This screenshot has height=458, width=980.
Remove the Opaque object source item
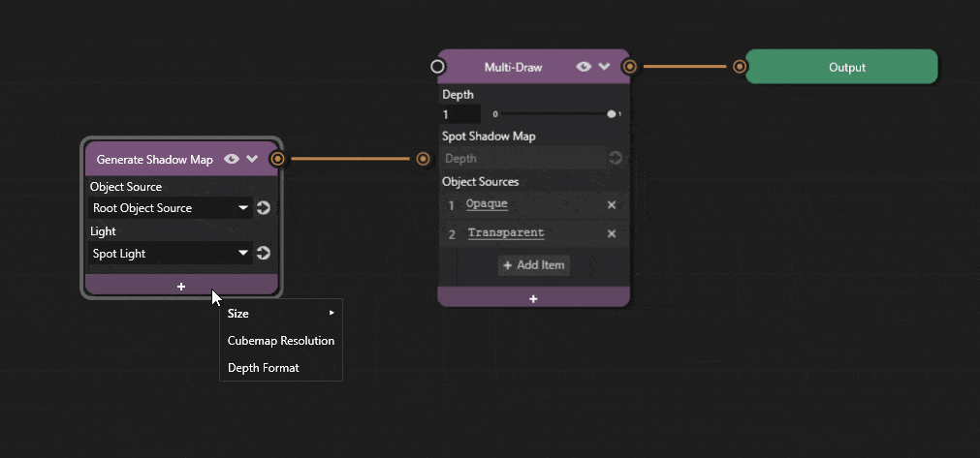pos(612,205)
